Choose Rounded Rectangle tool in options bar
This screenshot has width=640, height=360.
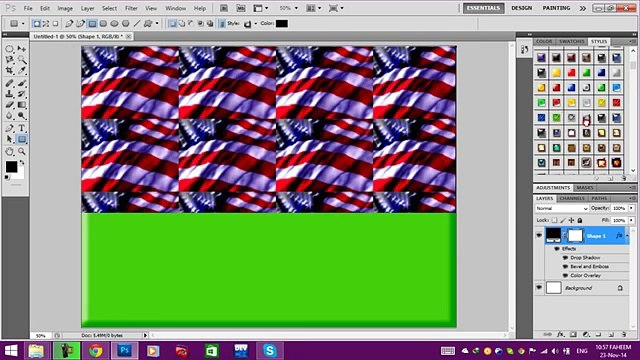click(x=103, y=24)
